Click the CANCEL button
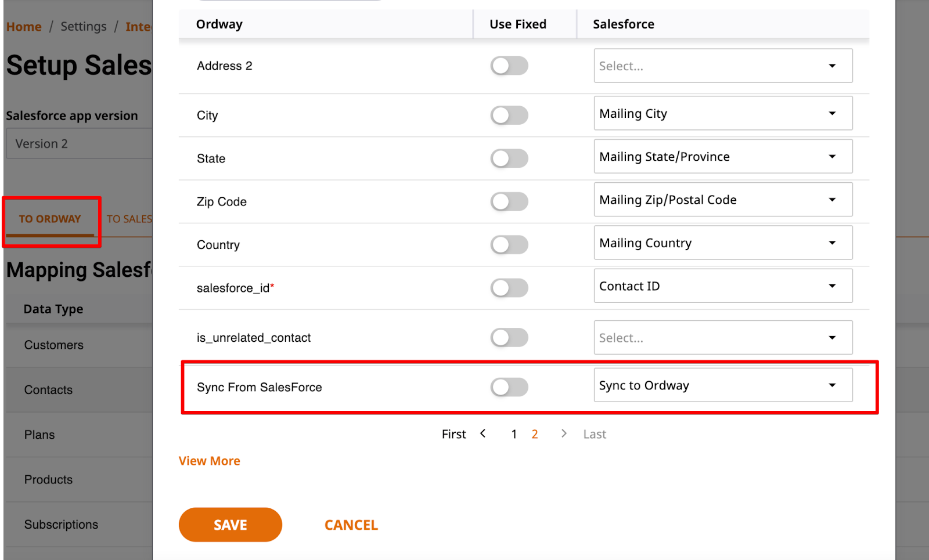Image resolution: width=929 pixels, height=560 pixels. 351,525
